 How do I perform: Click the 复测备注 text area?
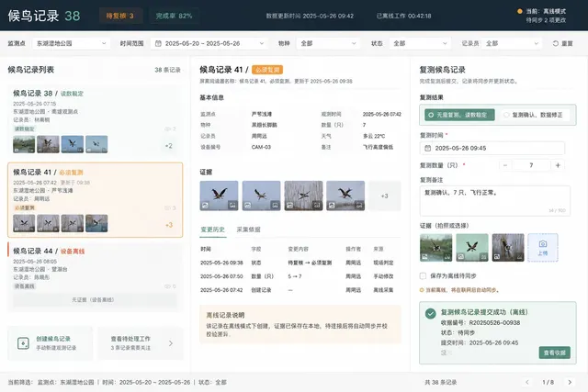point(495,201)
